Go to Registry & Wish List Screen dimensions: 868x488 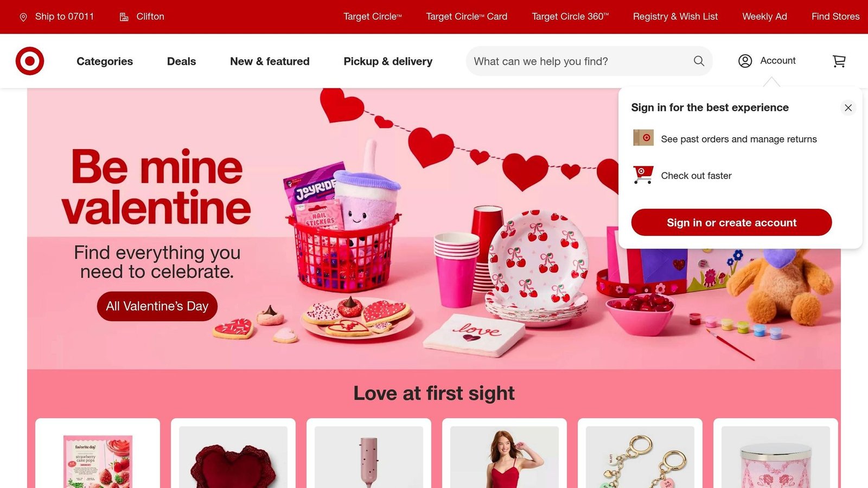tap(675, 16)
